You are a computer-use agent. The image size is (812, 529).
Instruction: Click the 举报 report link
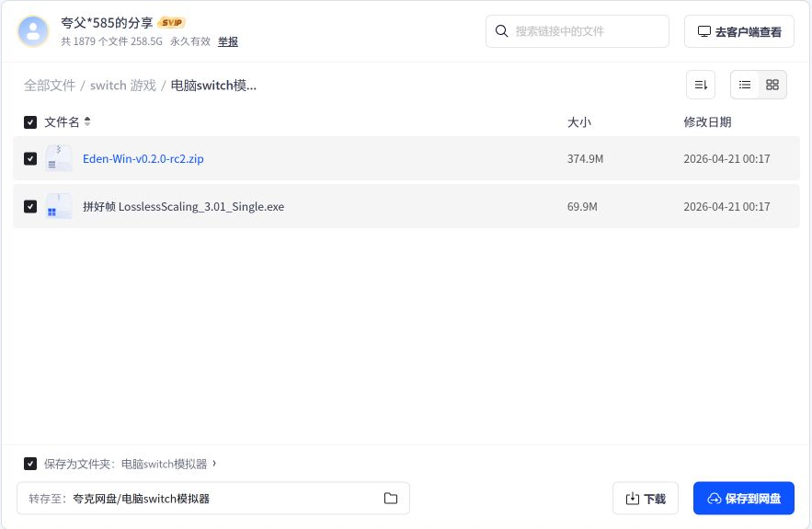pos(228,41)
